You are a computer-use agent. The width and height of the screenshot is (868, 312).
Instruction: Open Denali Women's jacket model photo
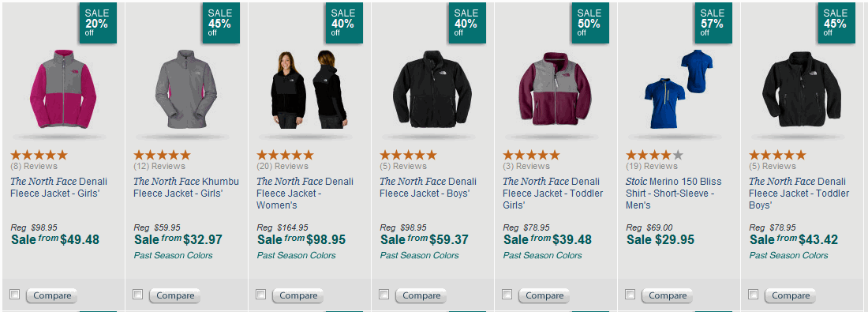pyautogui.click(x=309, y=89)
